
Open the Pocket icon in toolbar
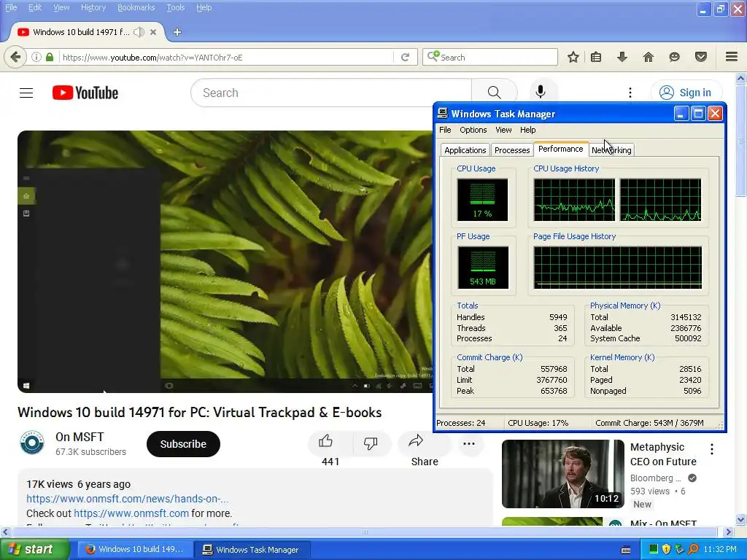click(701, 57)
